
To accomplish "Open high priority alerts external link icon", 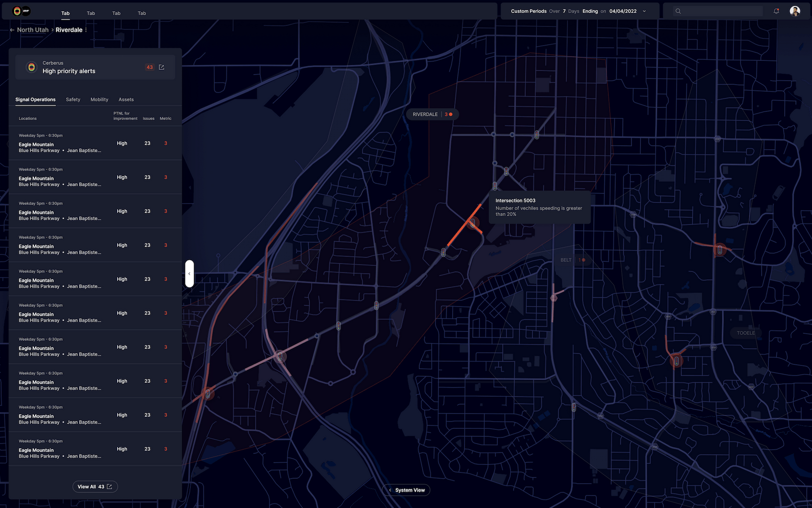I will coord(161,67).
